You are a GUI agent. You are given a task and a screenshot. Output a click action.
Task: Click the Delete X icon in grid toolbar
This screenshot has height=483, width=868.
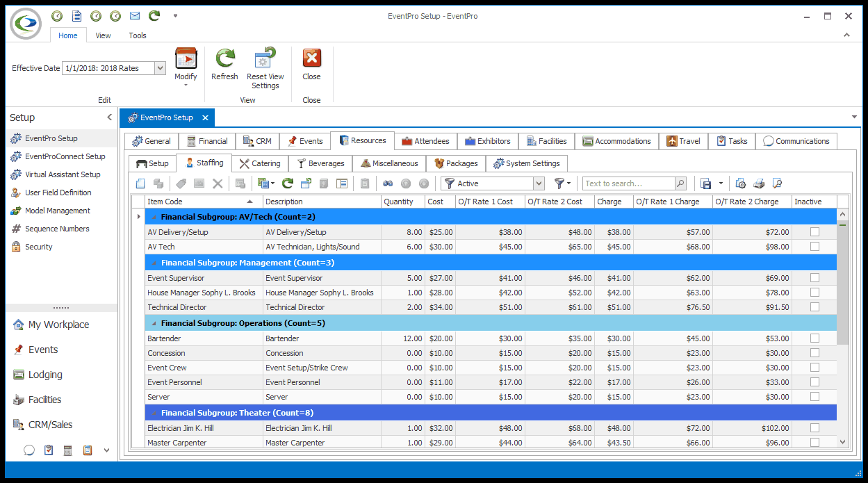218,183
